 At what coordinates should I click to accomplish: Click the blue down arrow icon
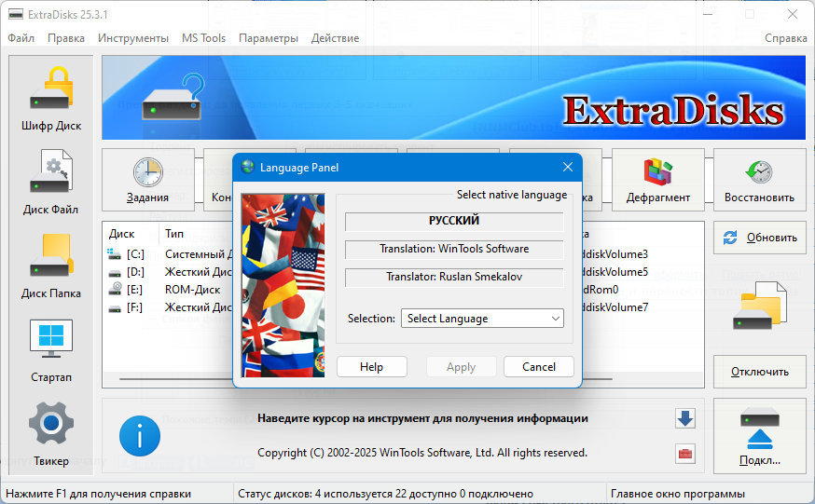pos(685,418)
